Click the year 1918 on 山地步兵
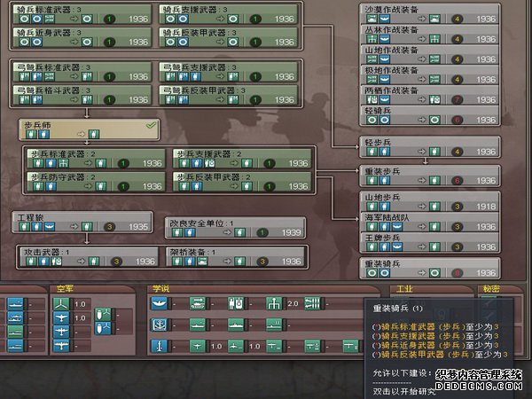Screen dimensions: 532x399 click(x=486, y=207)
